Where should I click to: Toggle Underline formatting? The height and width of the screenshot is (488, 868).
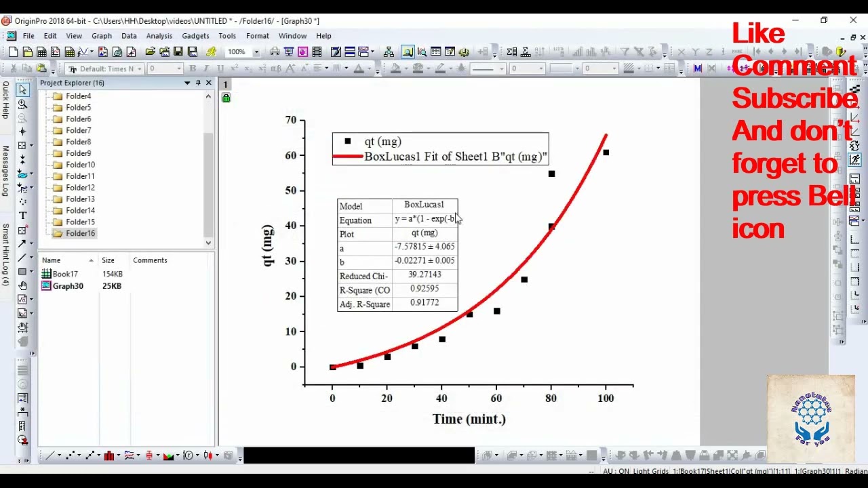(220, 68)
